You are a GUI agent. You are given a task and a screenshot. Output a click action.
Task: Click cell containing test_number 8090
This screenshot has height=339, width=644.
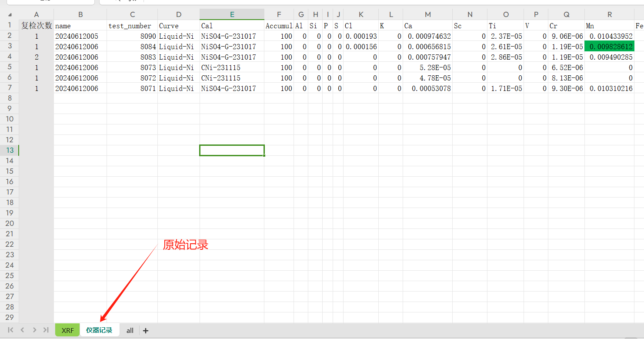(x=132, y=36)
